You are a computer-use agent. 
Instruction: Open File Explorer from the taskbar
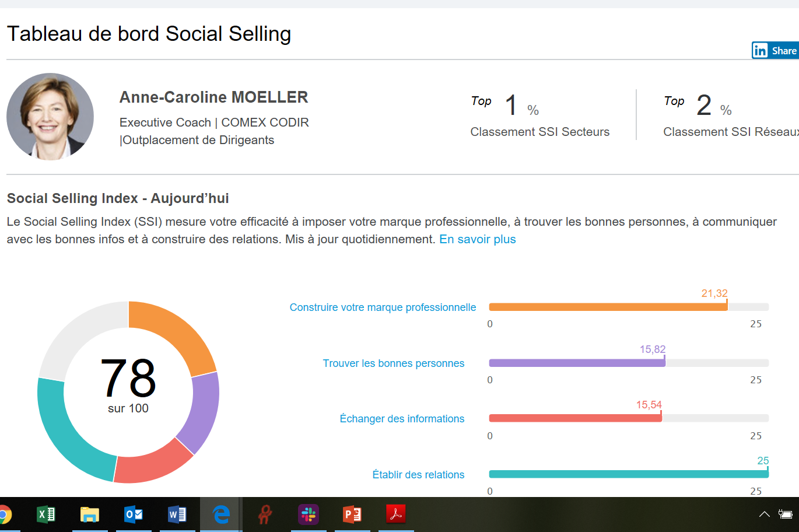click(90, 514)
